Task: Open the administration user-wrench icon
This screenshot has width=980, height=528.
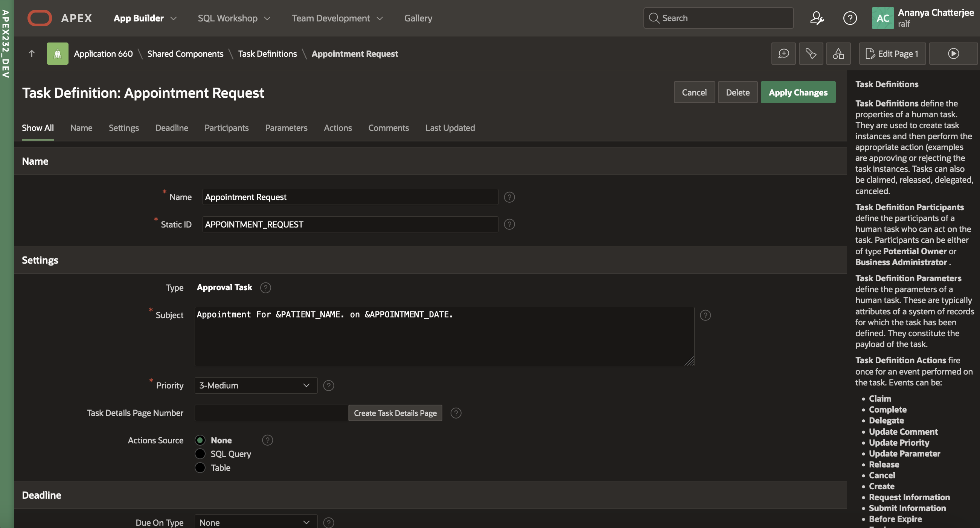Action: coord(817,18)
